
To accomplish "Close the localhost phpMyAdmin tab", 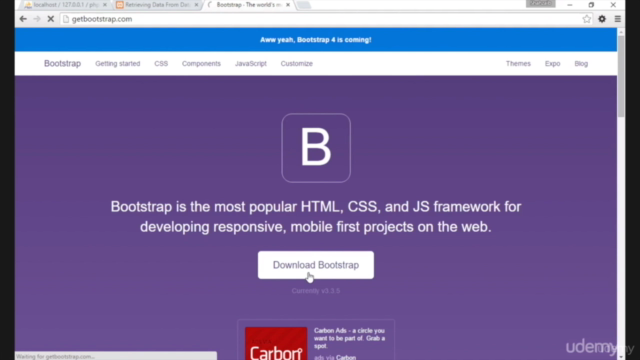I will pos(104,5).
